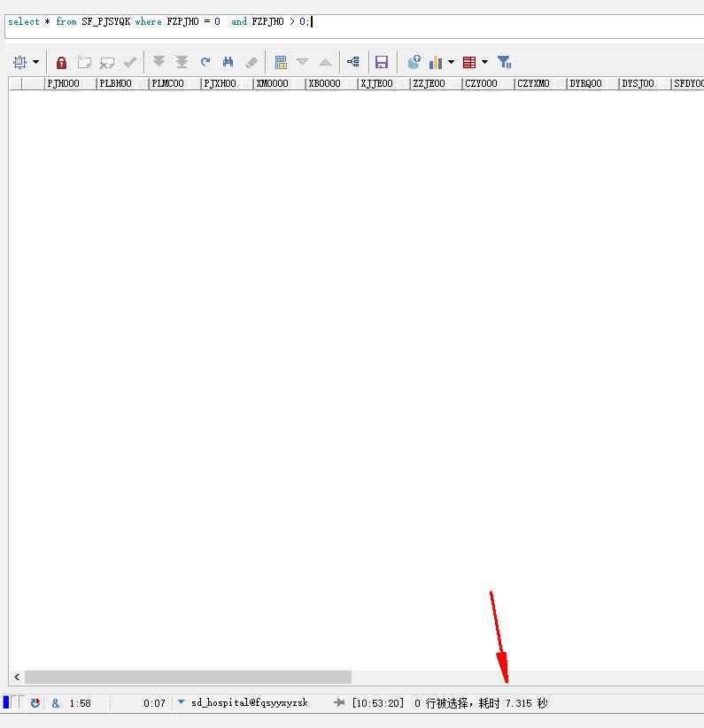704x728 pixels.
Task: Click into the SQL editor text area
Action: point(354,27)
